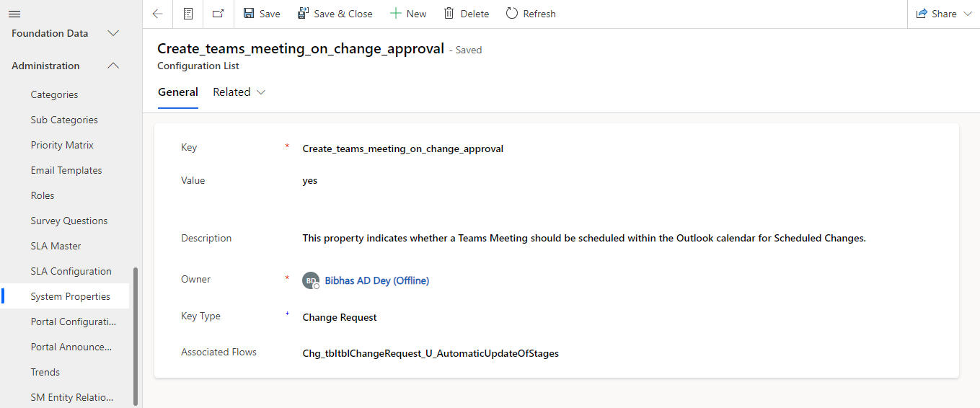Open record set form view icon
980x408 pixels.
(x=188, y=14)
